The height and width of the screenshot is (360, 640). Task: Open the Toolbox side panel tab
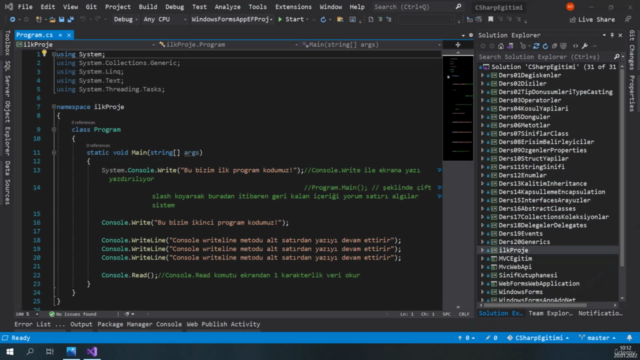(7, 42)
